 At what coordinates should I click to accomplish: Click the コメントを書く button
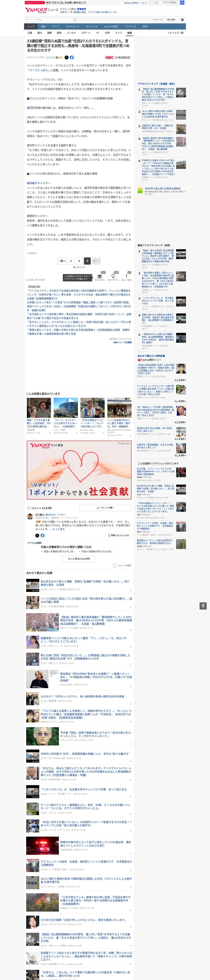[x=105, y=508]
